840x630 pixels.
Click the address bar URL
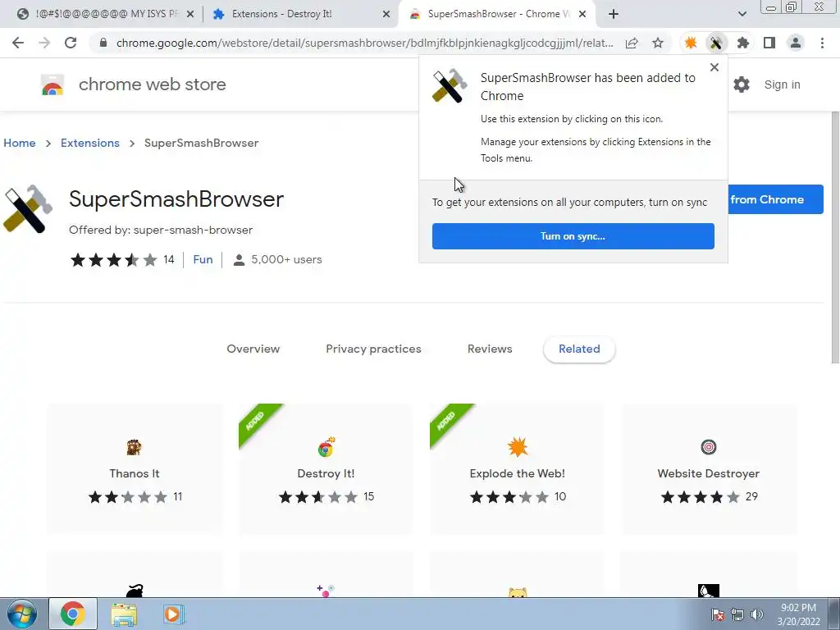(x=364, y=43)
